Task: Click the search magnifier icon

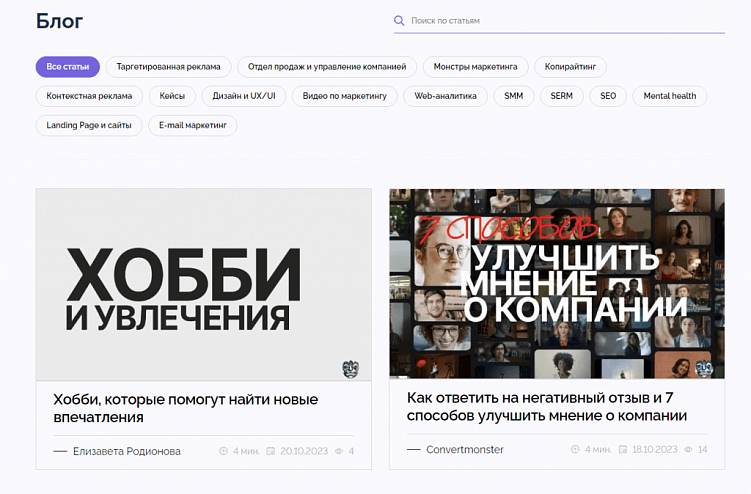Action: point(399,21)
